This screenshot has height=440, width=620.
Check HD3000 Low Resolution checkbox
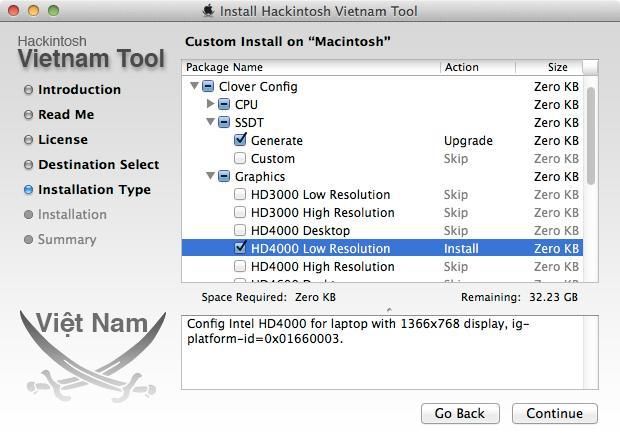[240, 194]
